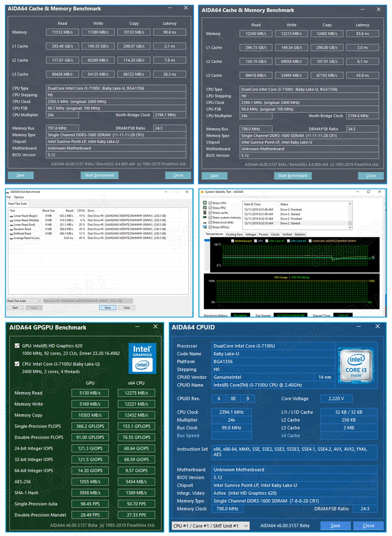Minimize the AIDA64 GPGPU Benchmark window
This screenshot has width=392, height=536.
137,326
